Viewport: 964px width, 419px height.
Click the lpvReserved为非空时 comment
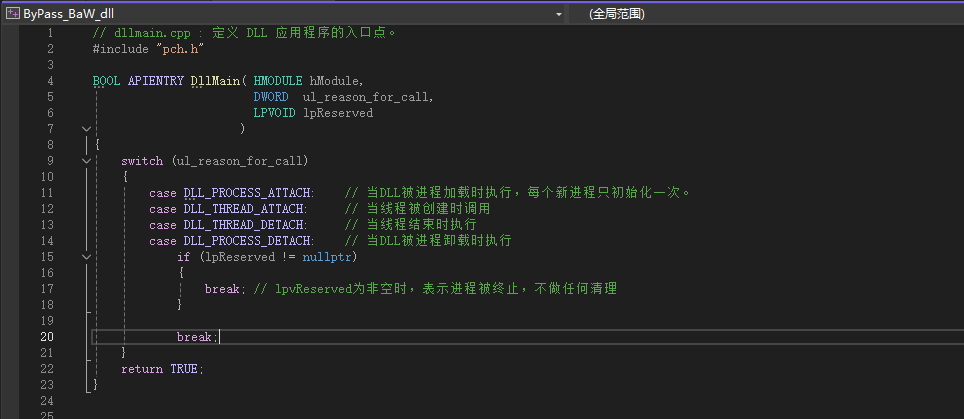[x=435, y=288]
